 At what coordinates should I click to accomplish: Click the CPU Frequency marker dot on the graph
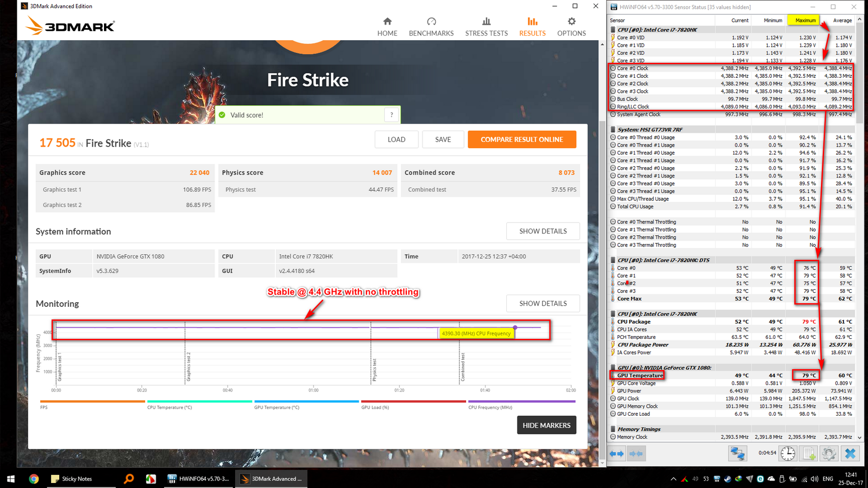(x=515, y=327)
